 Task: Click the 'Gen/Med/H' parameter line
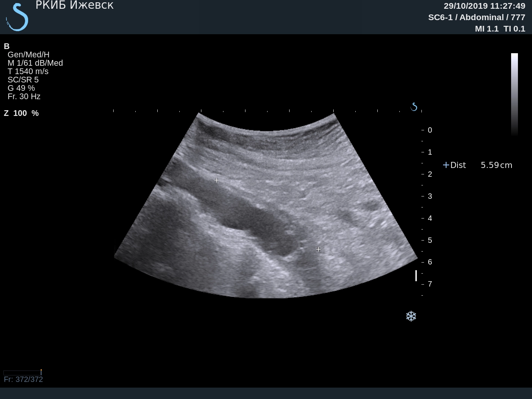pos(28,55)
